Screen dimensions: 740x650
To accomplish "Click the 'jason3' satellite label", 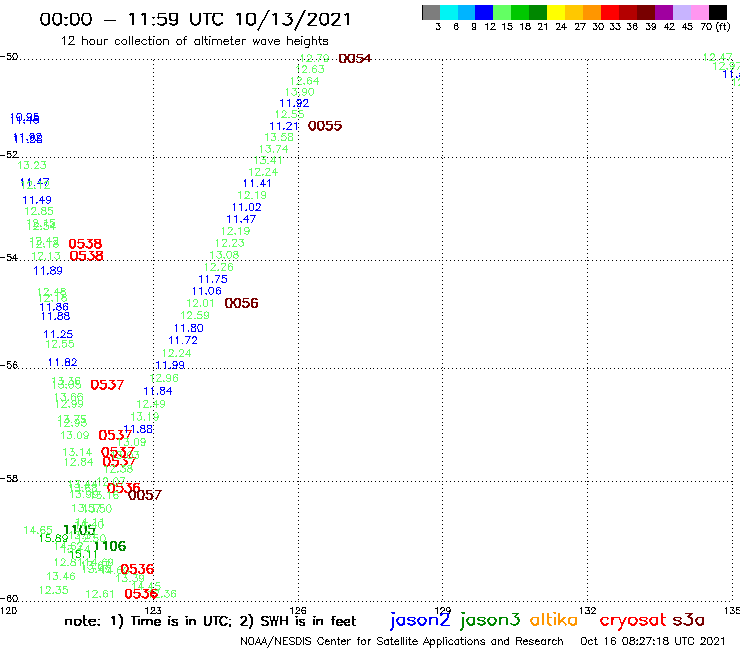I will pyautogui.click(x=489, y=620).
